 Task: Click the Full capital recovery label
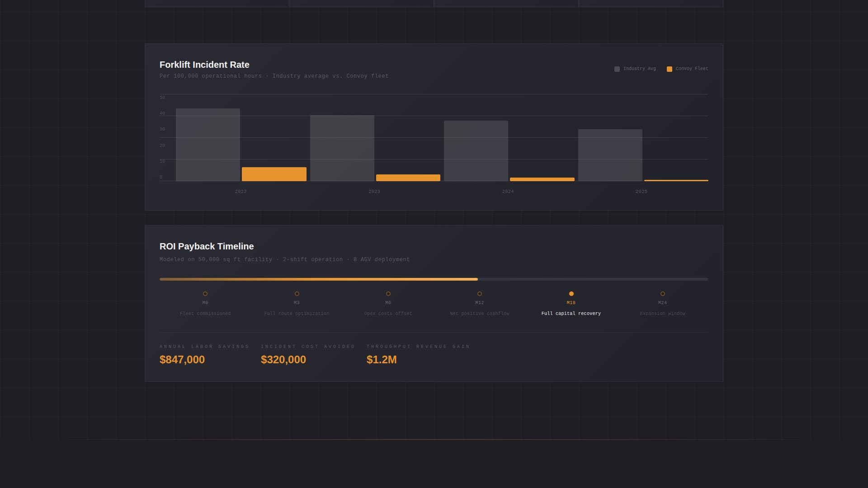pos(571,314)
